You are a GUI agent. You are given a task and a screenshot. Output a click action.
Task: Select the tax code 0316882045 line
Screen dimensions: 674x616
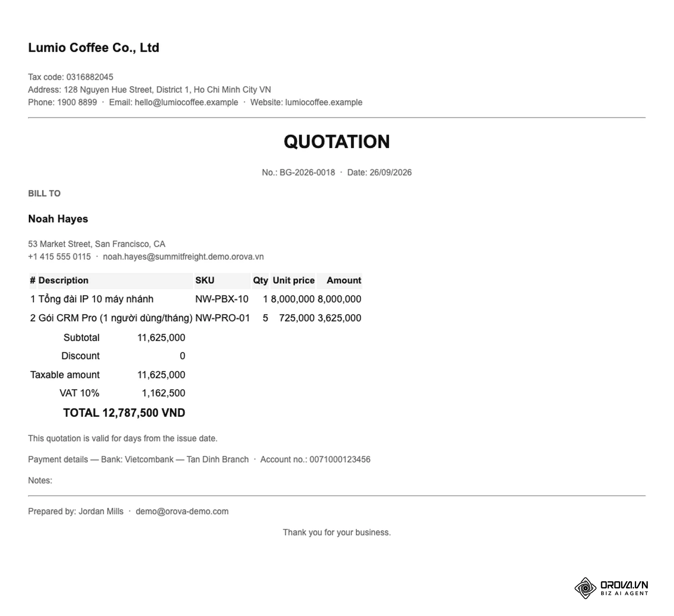71,77
